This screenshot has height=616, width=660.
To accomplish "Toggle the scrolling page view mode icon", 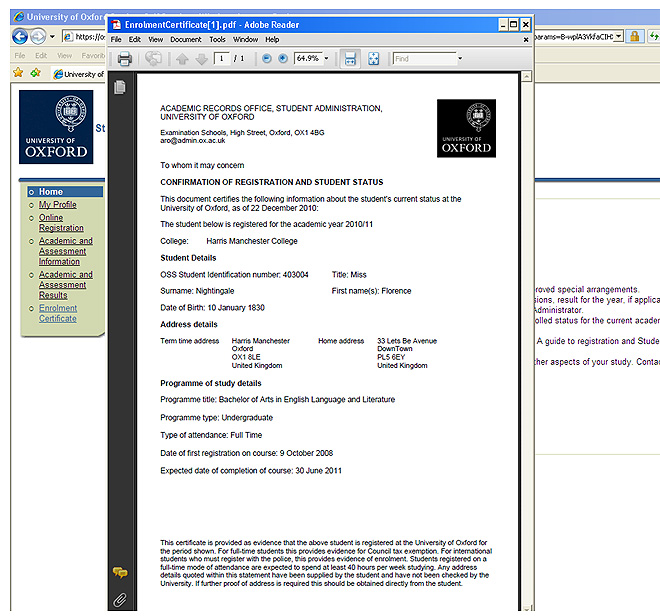I will [351, 59].
